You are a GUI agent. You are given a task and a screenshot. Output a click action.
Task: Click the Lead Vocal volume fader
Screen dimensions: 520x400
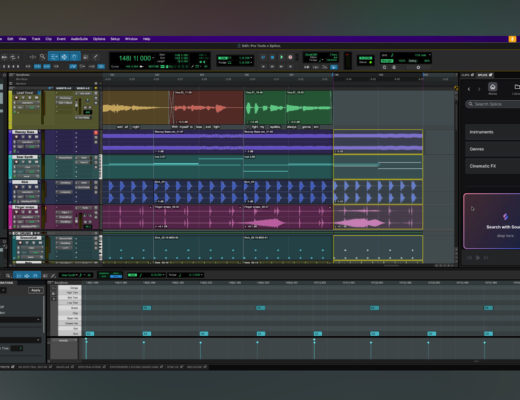pos(77,106)
